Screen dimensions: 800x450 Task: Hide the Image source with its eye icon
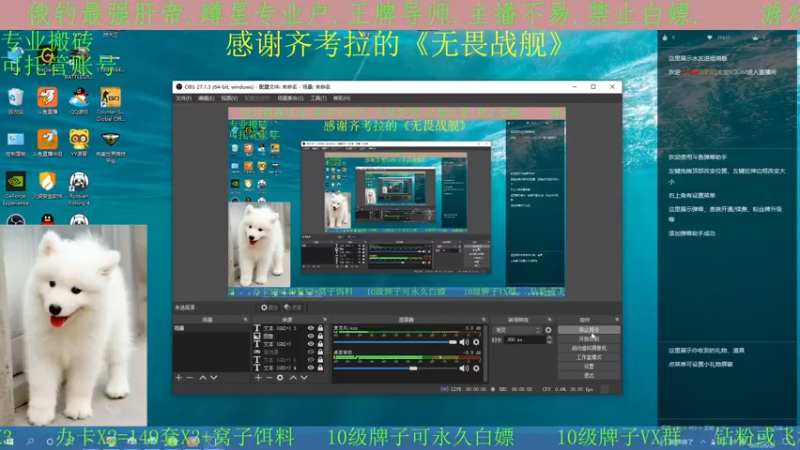tap(311, 336)
